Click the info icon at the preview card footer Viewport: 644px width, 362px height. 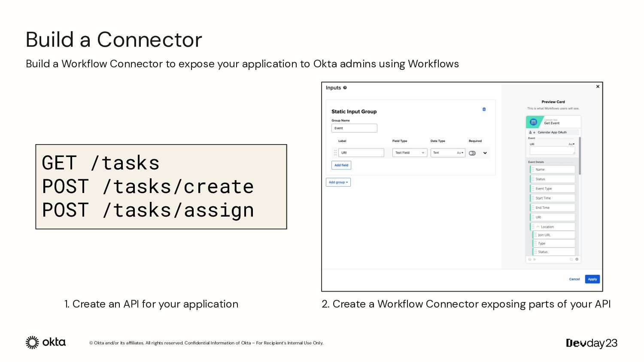click(x=530, y=259)
